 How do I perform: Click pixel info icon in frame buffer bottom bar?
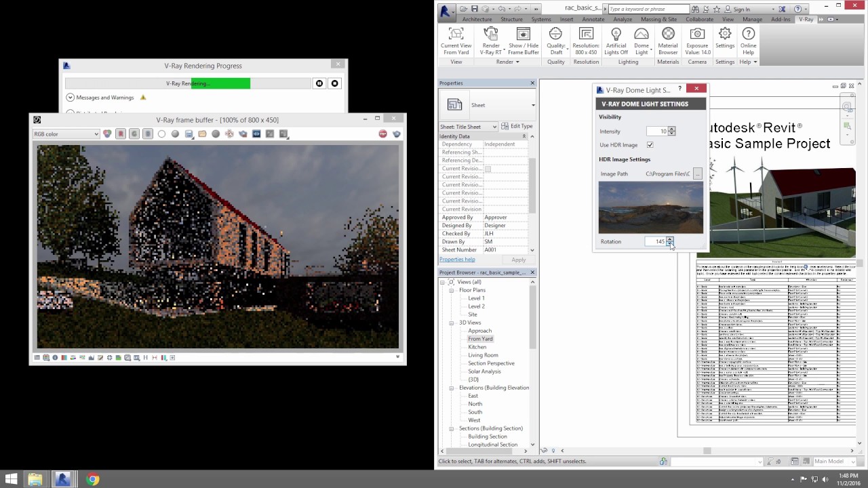tap(55, 357)
